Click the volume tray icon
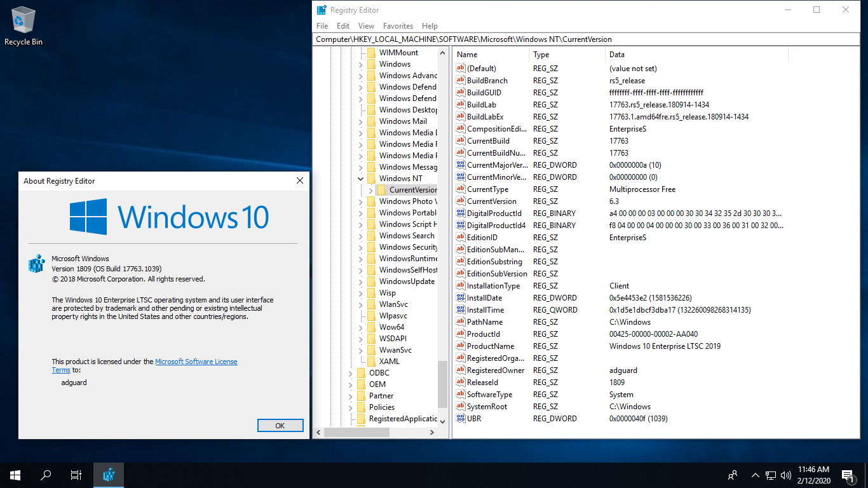The width and height of the screenshot is (868, 488). tap(786, 475)
